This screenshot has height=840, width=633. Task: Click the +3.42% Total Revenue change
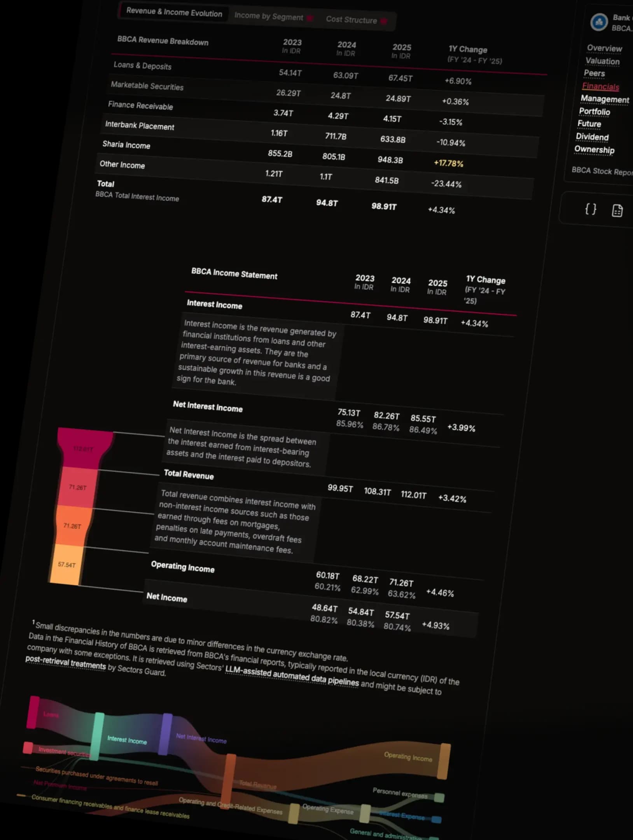452,499
